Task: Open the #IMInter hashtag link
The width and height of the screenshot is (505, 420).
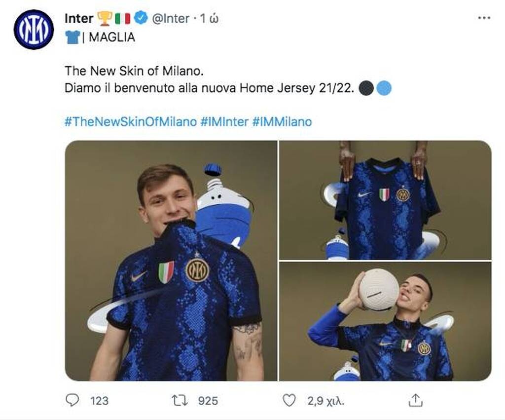Action: tap(224, 121)
